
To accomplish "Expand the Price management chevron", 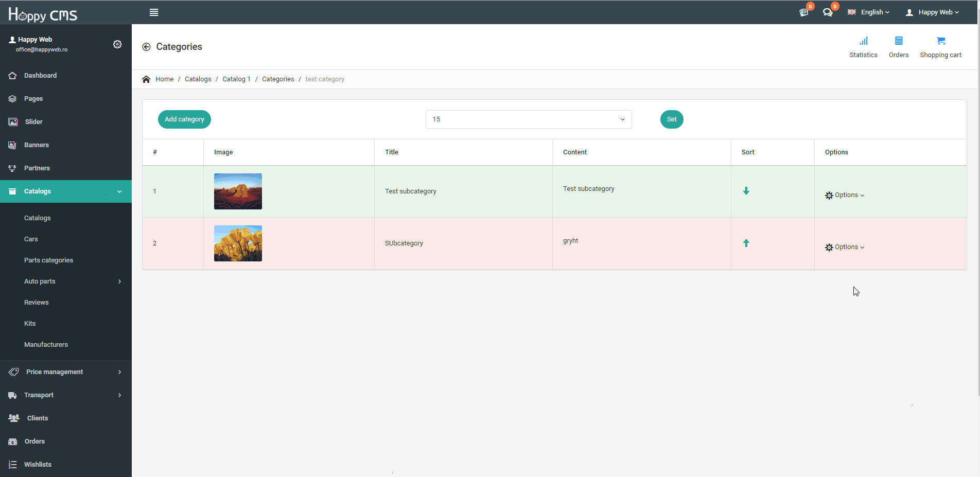I will coord(119,372).
